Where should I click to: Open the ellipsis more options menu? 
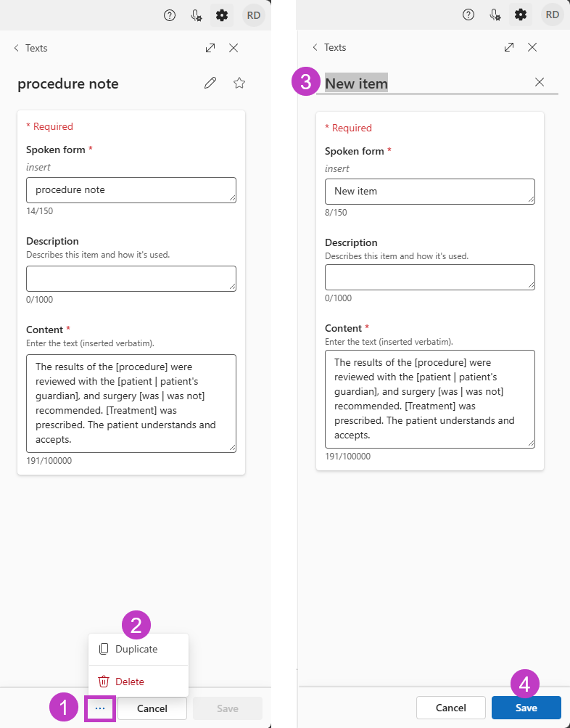tap(100, 708)
